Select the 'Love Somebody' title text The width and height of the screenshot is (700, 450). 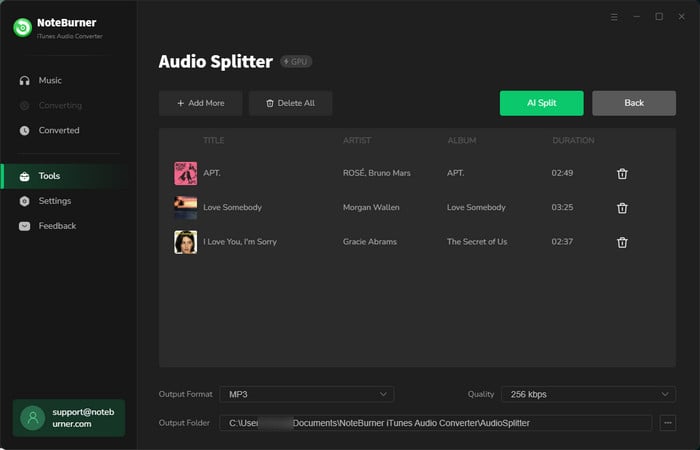232,208
